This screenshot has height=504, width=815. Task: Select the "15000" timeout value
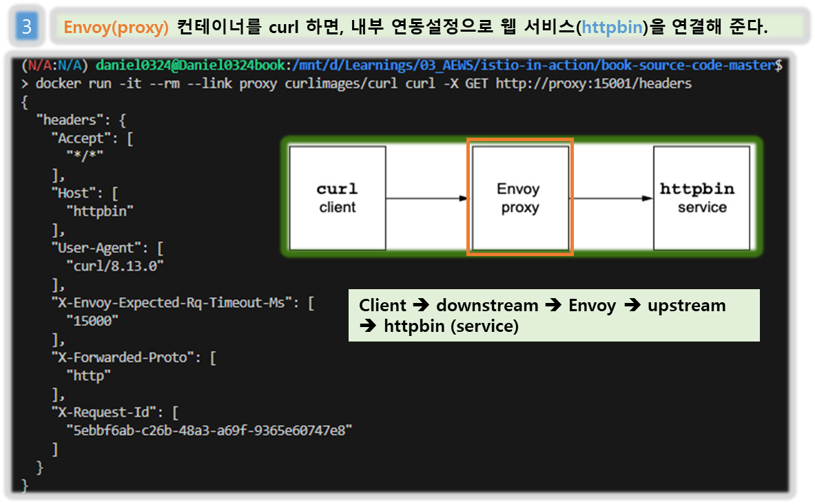[x=92, y=321]
